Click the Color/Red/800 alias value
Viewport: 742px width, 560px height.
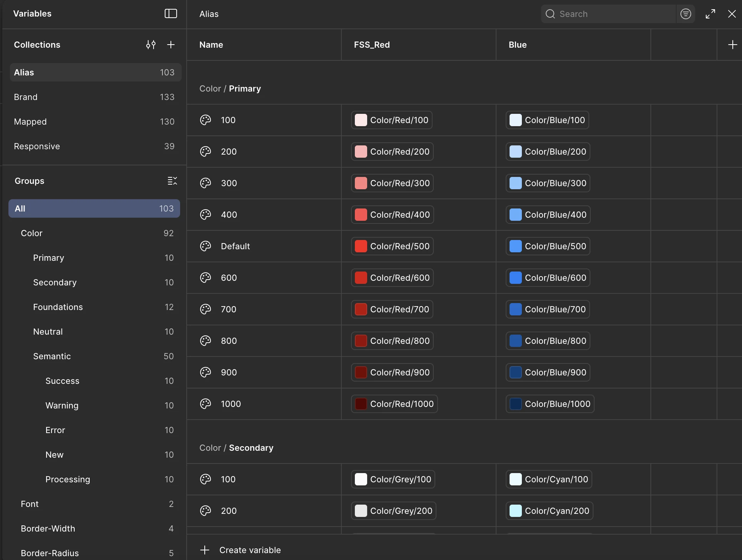(393, 341)
